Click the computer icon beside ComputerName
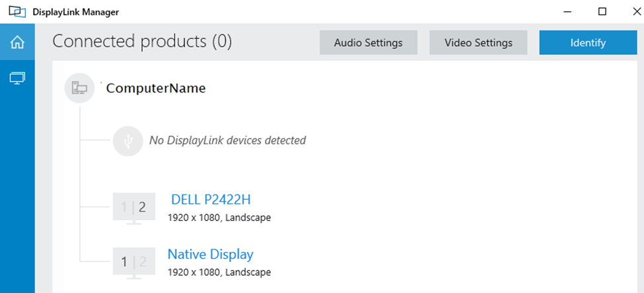 click(x=79, y=88)
